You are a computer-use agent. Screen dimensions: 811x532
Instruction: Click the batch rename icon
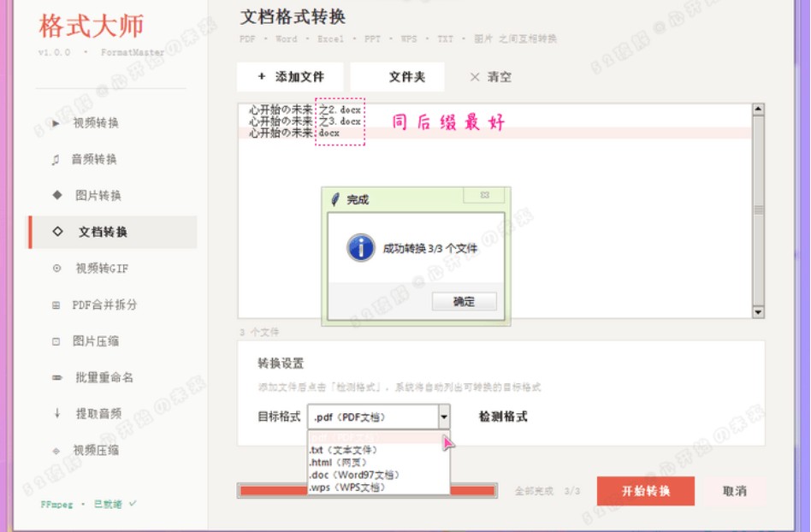point(57,378)
